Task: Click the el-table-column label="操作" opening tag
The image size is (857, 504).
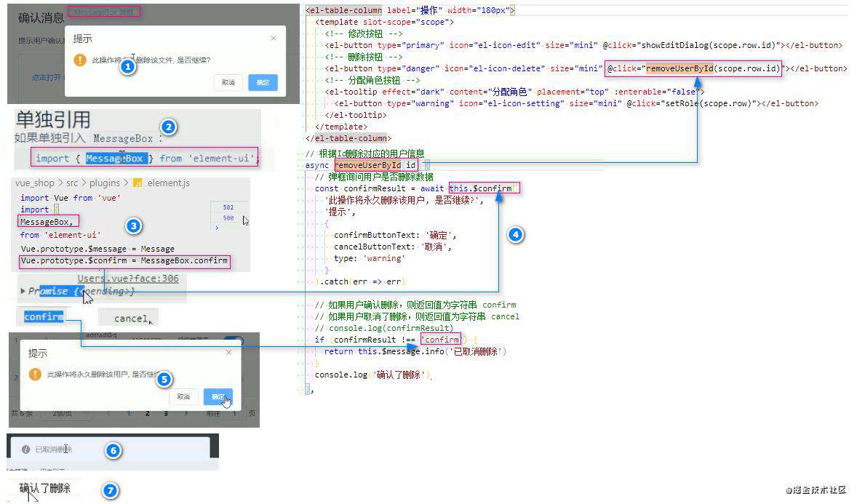Action: tap(410, 10)
